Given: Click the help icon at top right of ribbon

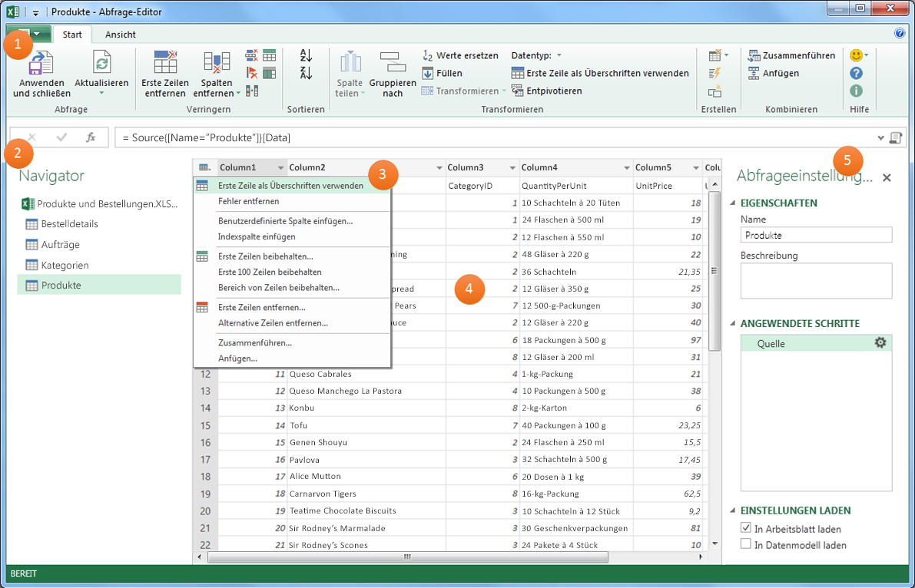Looking at the screenshot, I should point(899,33).
